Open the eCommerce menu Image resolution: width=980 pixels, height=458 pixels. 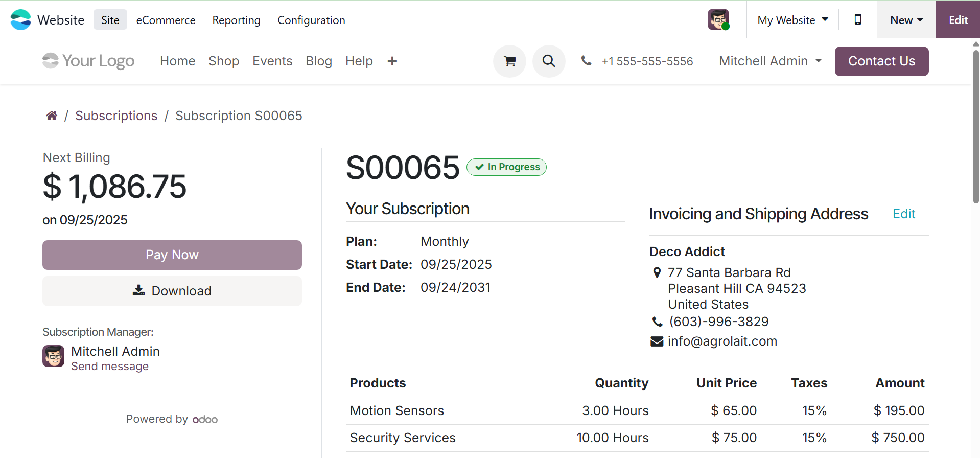click(x=166, y=20)
